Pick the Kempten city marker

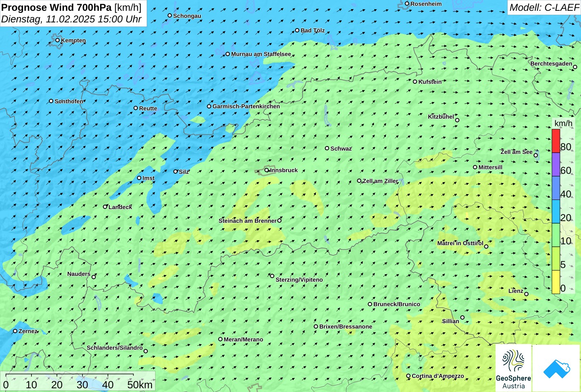pyautogui.click(x=58, y=40)
